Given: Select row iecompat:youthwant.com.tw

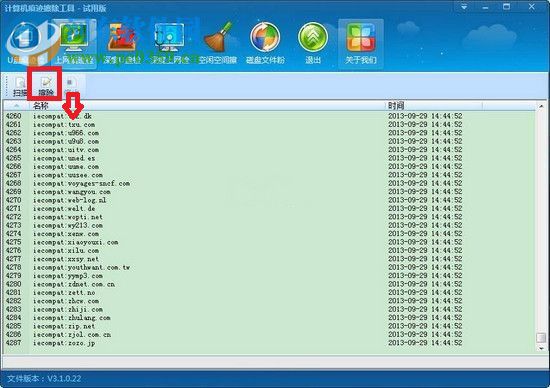Looking at the screenshot, I should 269,268.
